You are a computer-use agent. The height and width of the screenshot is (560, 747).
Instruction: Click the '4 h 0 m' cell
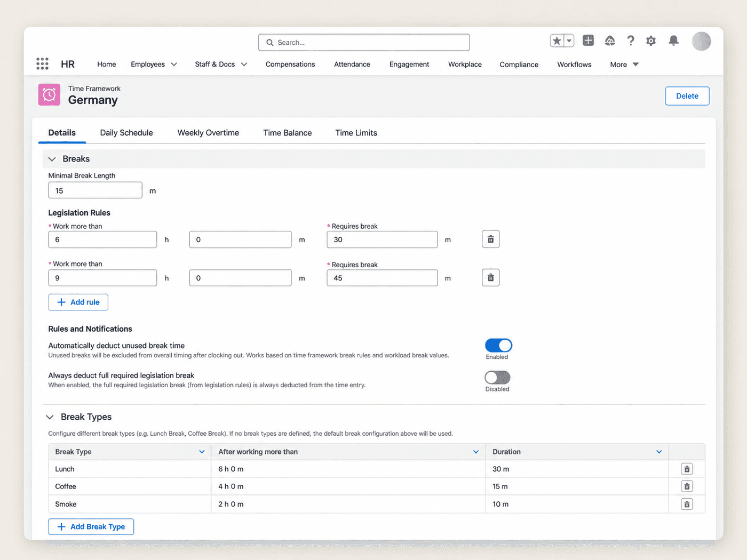pos(348,486)
